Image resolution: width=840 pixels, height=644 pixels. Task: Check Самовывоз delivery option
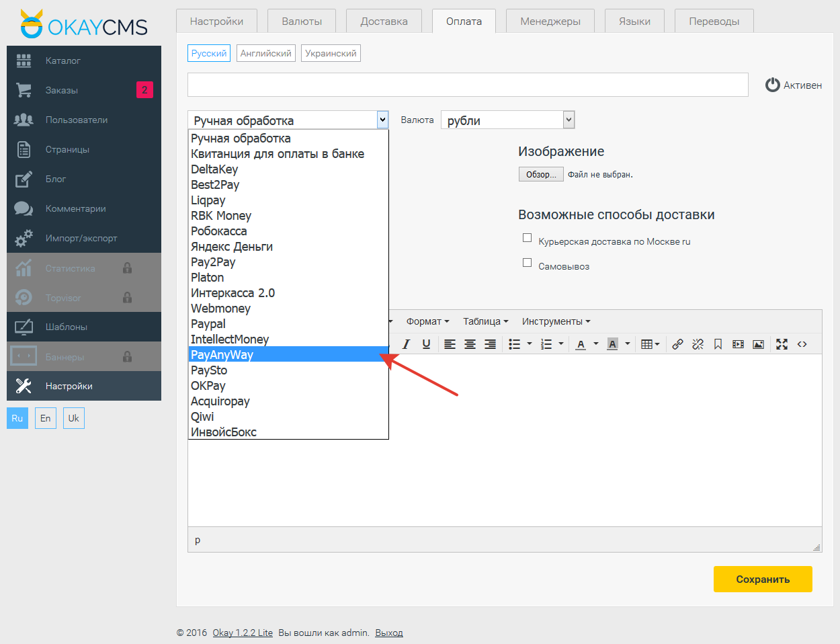pos(528,263)
